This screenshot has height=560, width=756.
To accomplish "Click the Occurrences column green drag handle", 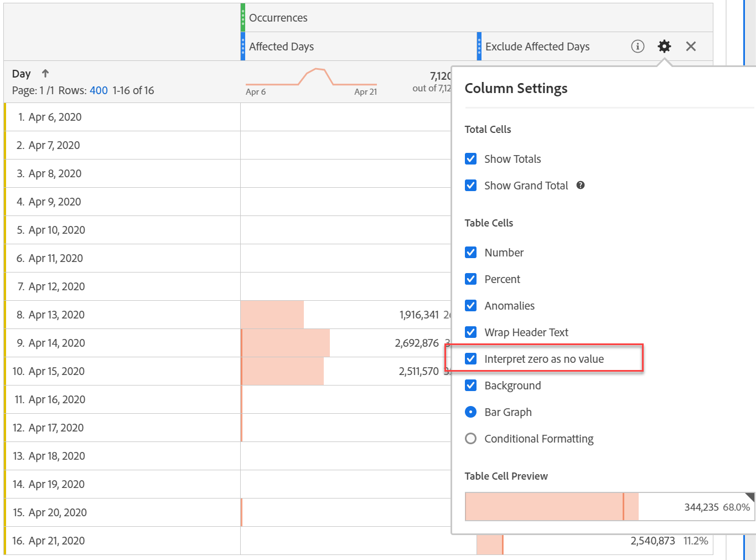I will pyautogui.click(x=243, y=18).
